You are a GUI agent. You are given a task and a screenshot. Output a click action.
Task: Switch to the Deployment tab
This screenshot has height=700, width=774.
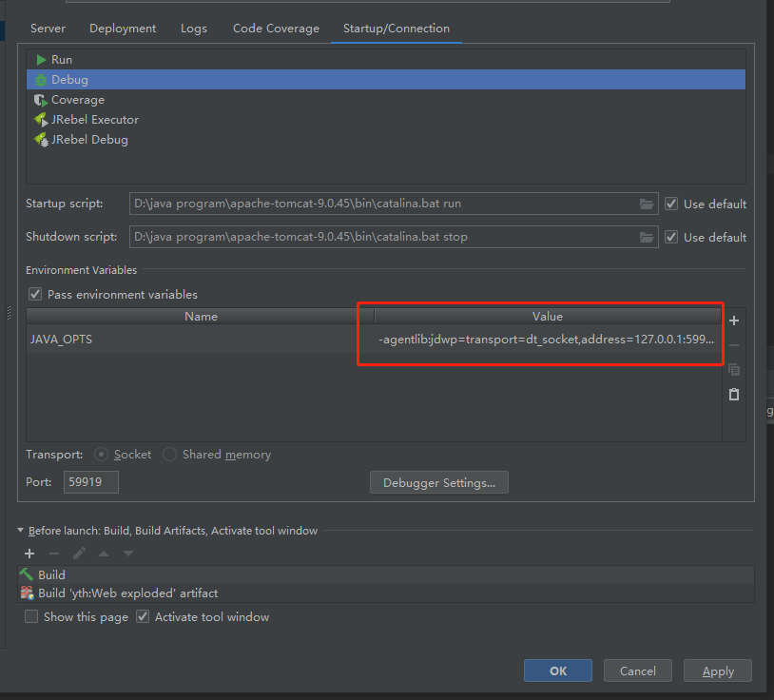click(x=122, y=29)
